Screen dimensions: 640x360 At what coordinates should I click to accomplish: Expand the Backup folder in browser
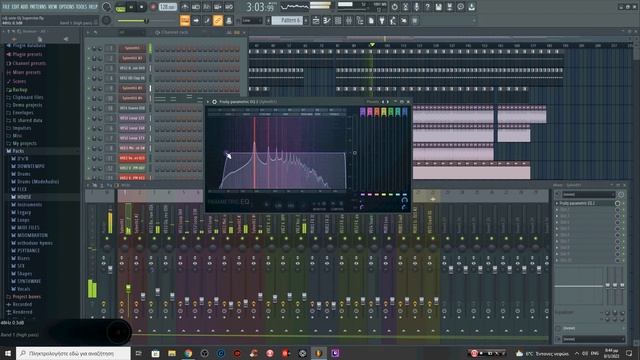pos(20,90)
